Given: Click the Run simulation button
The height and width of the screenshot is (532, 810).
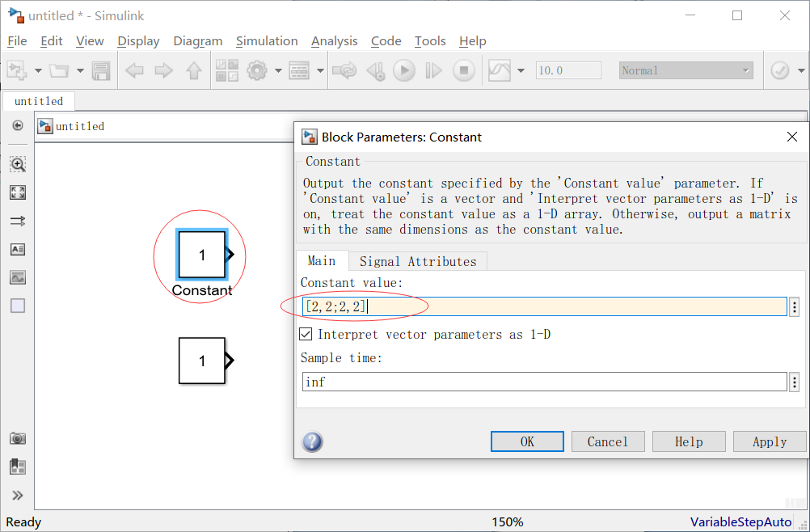Looking at the screenshot, I should click(x=403, y=70).
